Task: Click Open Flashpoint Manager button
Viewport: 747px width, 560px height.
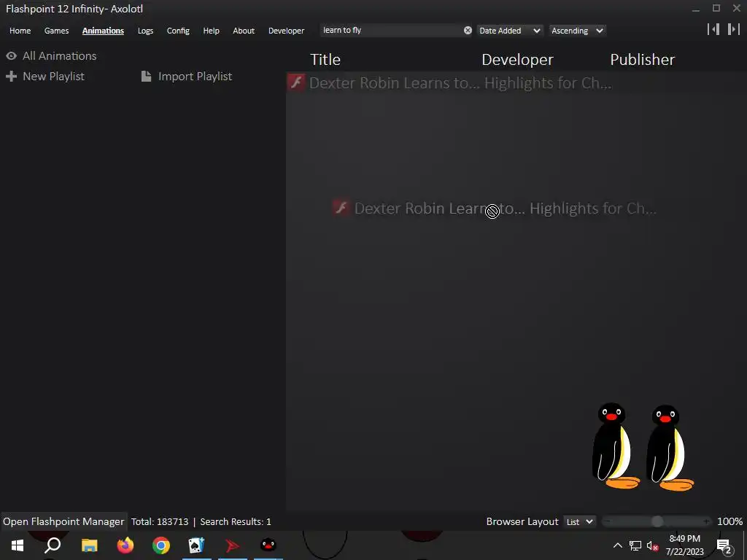Action: coord(63,521)
